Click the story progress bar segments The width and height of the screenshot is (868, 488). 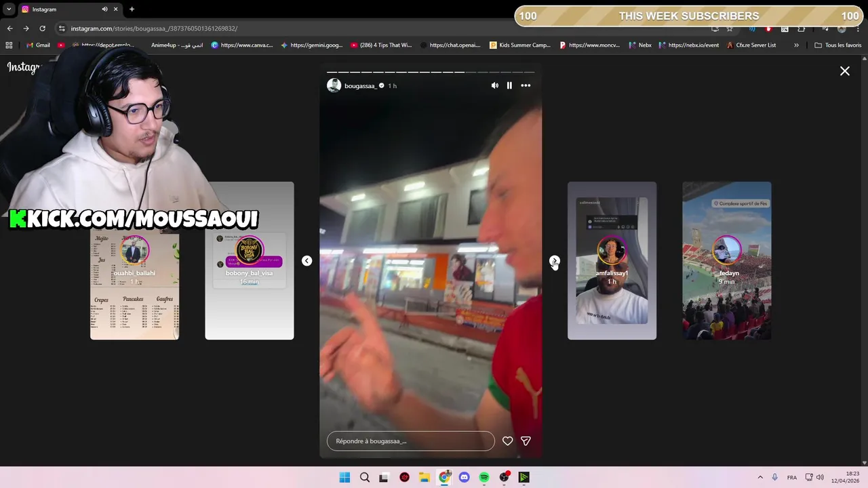click(x=431, y=72)
